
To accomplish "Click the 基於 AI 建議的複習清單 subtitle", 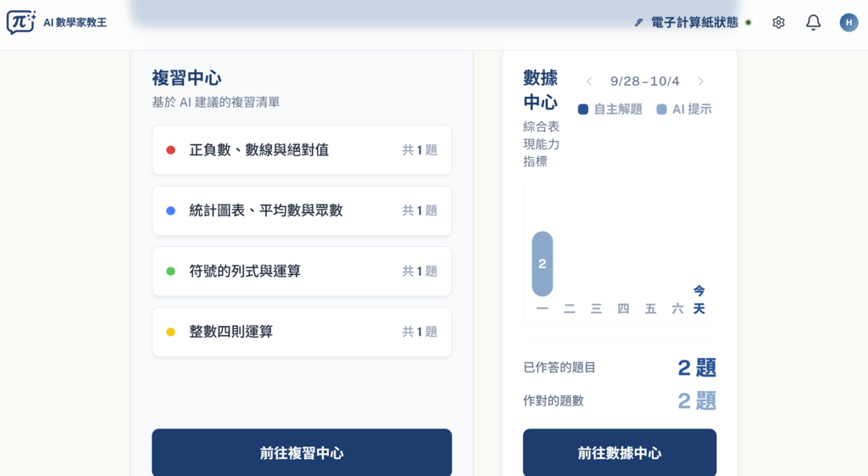I will click(216, 103).
